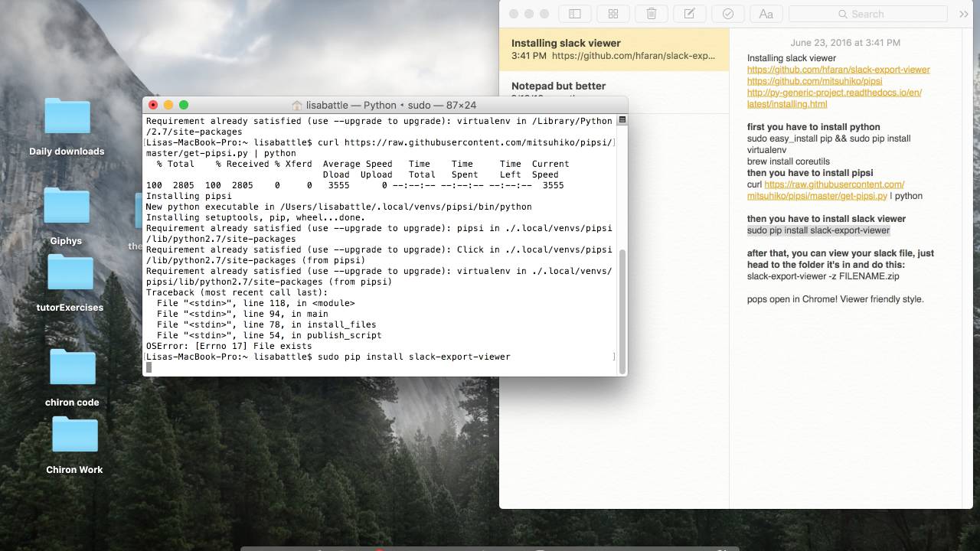Viewport: 980px width, 551px height.
Task: Open the attachments browser in Notes
Action: click(612, 14)
